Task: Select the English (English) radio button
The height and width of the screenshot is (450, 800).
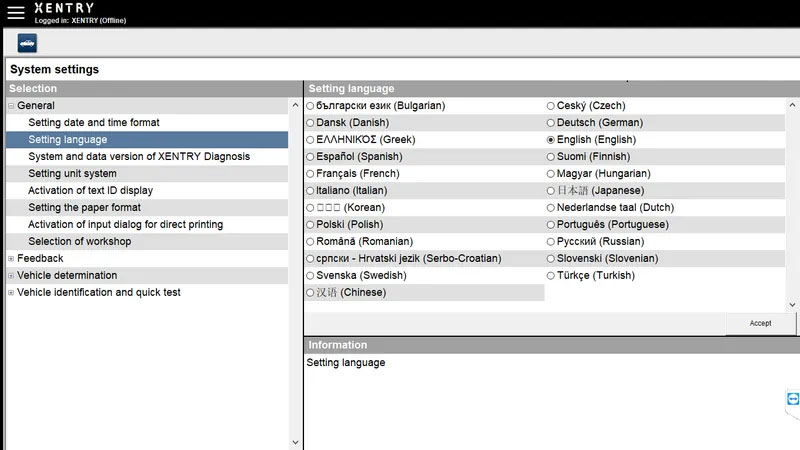Action: [x=551, y=140]
